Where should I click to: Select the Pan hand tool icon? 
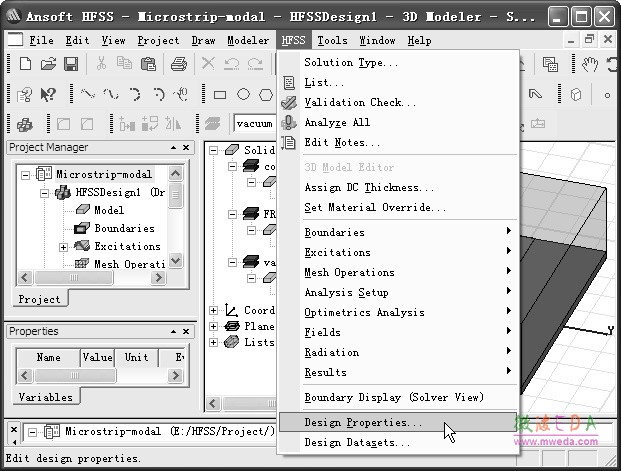coord(590,64)
